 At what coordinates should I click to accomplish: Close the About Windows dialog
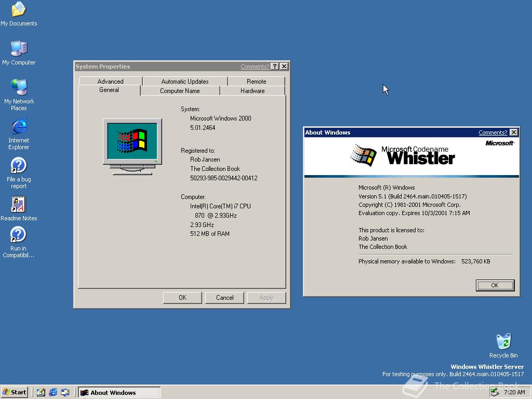514,132
